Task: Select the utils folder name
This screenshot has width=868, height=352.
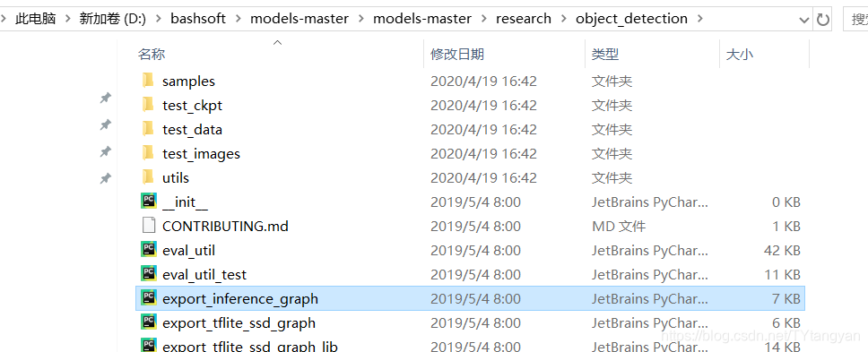Action: point(176,178)
